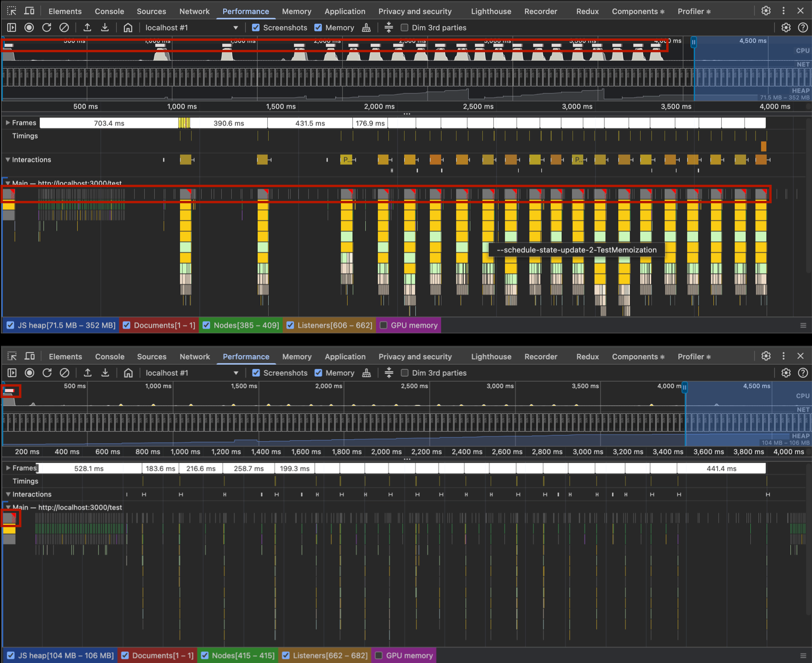Screen dimensions: 812x663
Task: Select the 441.4 ms frame in bottom panel
Action: coord(721,468)
